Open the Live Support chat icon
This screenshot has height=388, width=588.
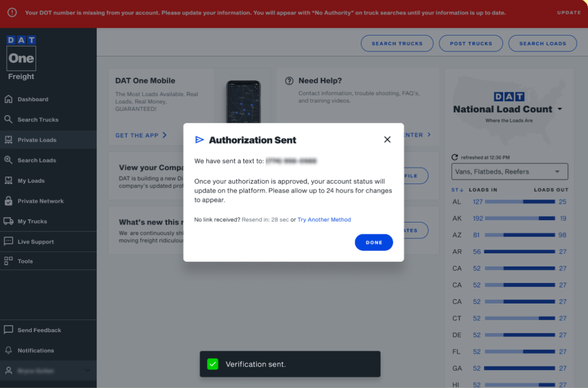point(8,241)
